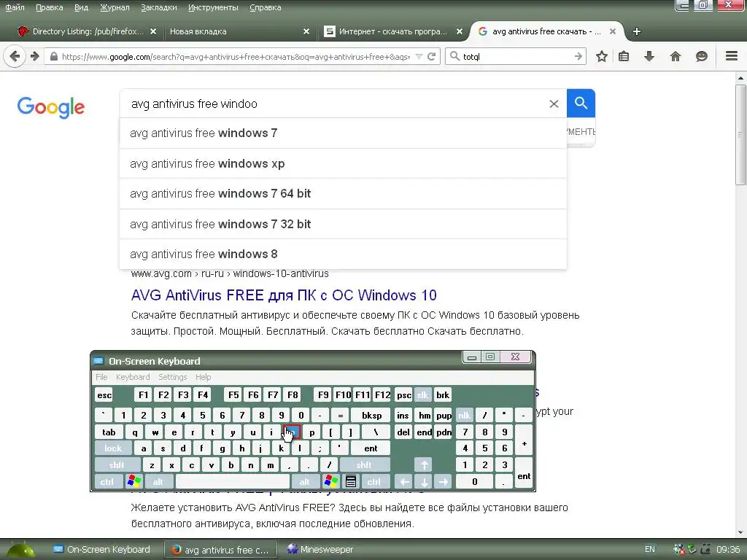
Task: Click the context menu key on the on-screen keyboard
Action: [351, 481]
